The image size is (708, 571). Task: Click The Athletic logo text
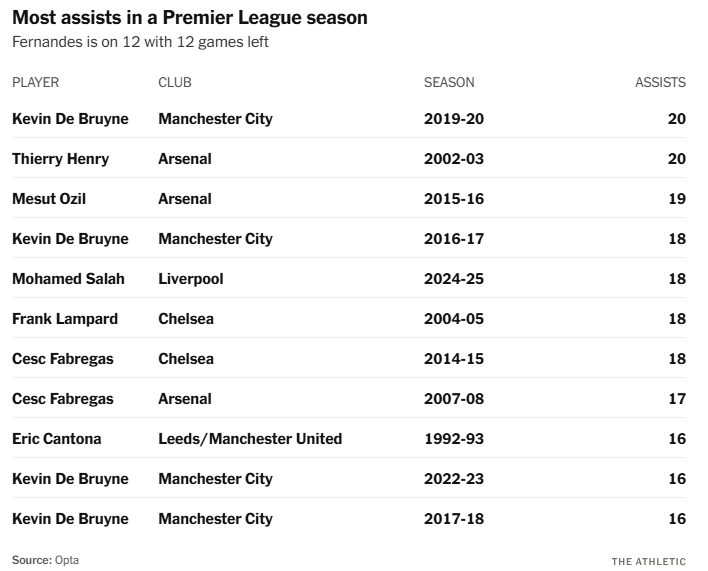pyautogui.click(x=649, y=561)
